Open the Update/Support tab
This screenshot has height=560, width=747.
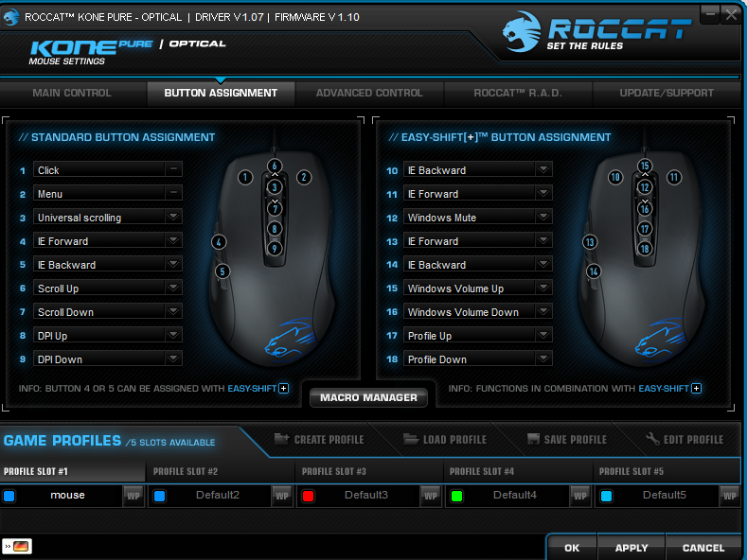[x=667, y=94]
